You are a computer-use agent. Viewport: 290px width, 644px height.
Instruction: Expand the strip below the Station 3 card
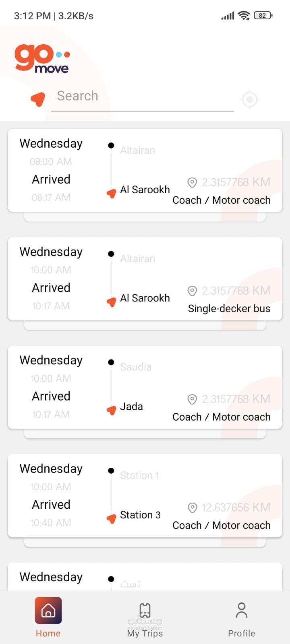(x=145, y=542)
